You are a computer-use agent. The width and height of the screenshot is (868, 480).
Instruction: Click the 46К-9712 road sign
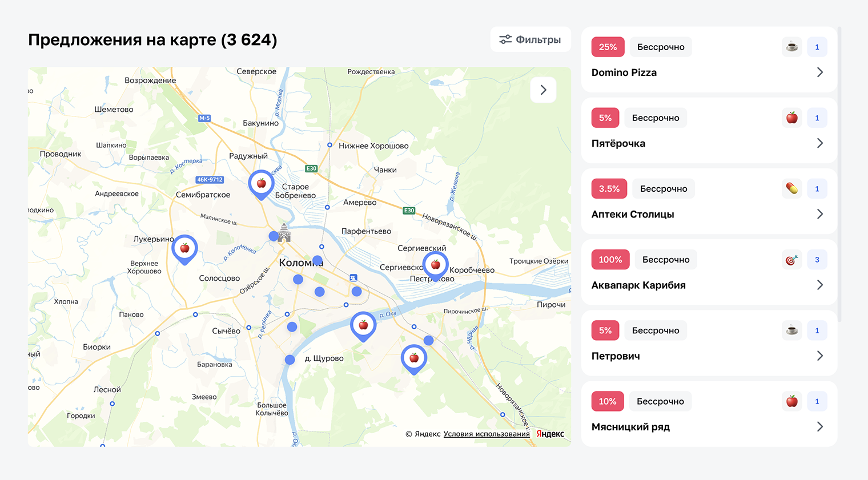210,180
